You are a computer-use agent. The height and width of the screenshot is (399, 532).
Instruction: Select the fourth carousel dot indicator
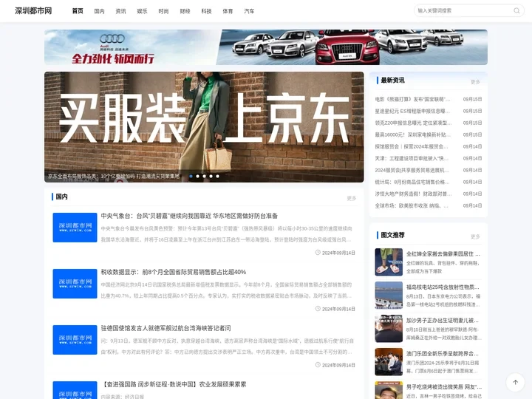click(x=211, y=176)
